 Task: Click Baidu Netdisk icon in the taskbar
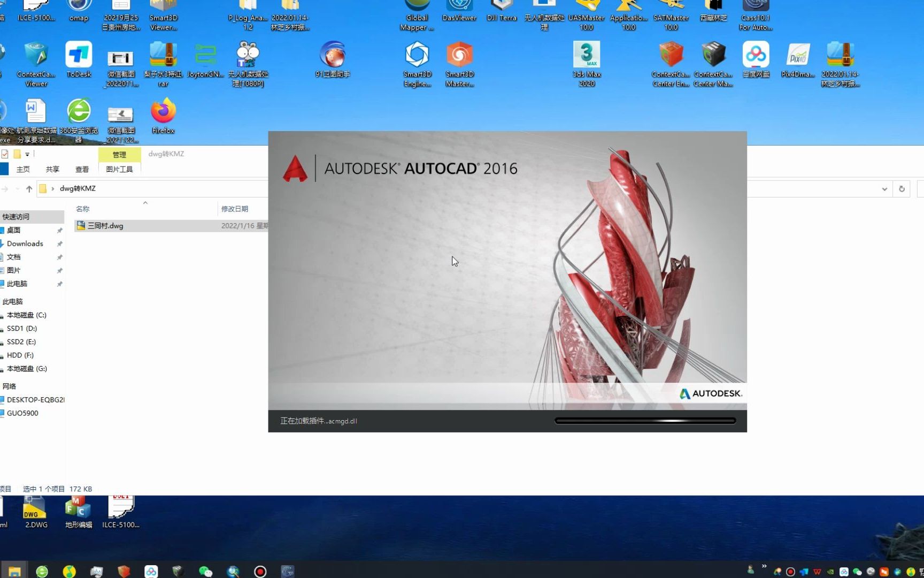(151, 571)
